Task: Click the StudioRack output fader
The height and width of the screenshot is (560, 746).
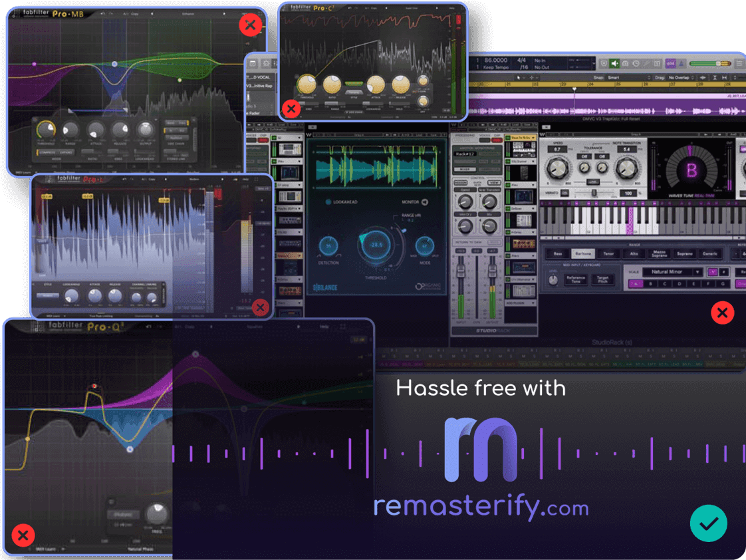Action: pyautogui.click(x=493, y=271)
